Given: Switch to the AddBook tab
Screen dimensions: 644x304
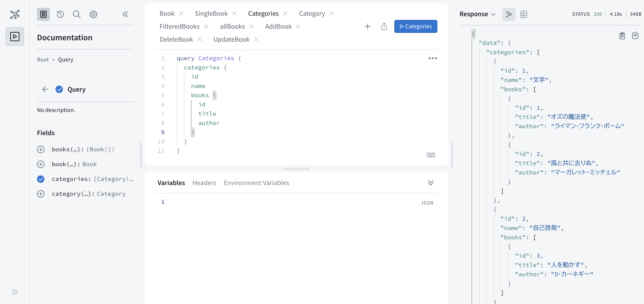Looking at the screenshot, I should pos(278,26).
